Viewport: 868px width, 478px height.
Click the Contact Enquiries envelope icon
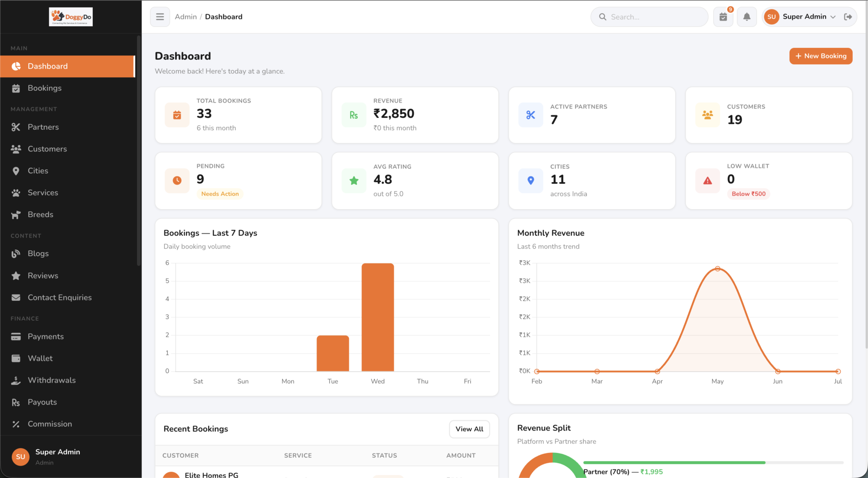(x=16, y=298)
